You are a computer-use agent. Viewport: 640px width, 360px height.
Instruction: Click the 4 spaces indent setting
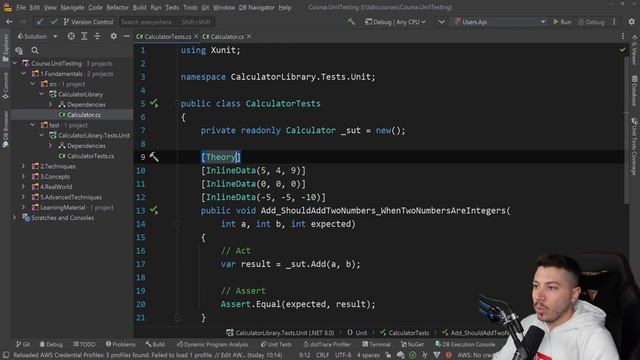(368, 355)
